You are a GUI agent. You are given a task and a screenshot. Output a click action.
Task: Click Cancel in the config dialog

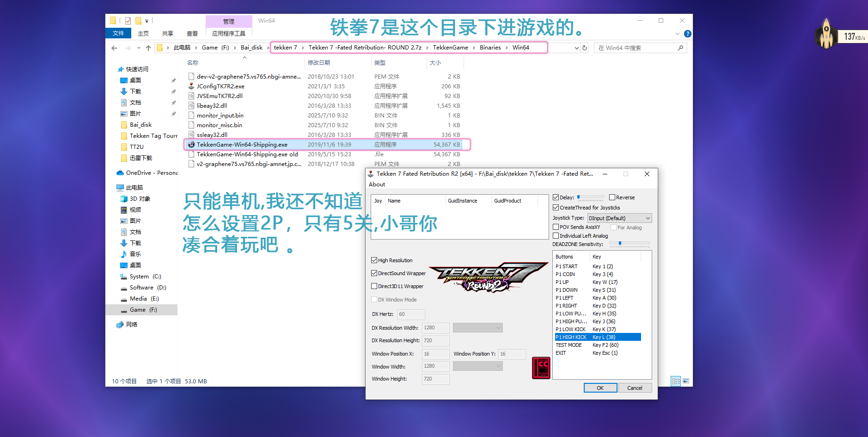635,388
